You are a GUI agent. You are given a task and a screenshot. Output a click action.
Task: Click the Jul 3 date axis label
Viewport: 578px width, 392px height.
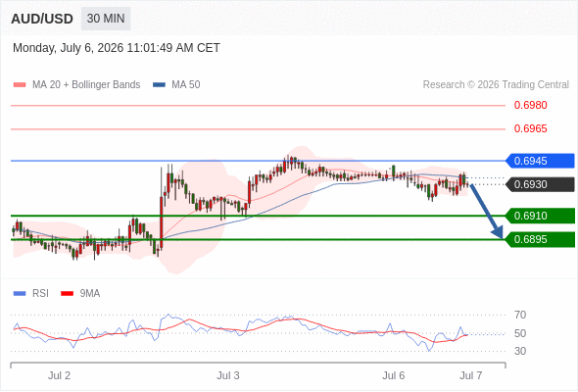pyautogui.click(x=228, y=375)
